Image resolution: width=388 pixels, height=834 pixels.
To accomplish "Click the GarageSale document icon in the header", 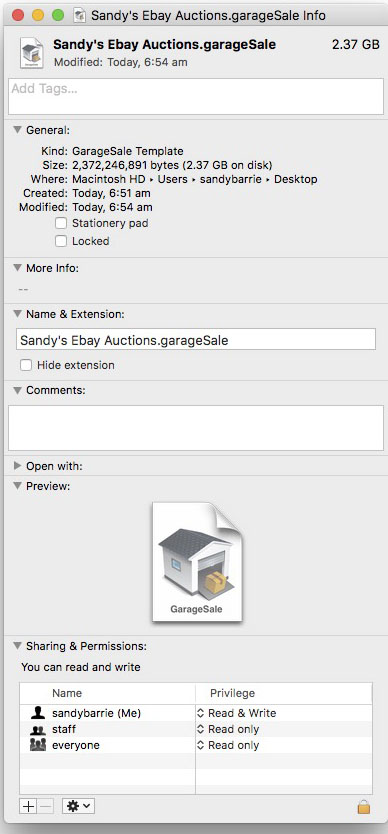I will [x=32, y=53].
